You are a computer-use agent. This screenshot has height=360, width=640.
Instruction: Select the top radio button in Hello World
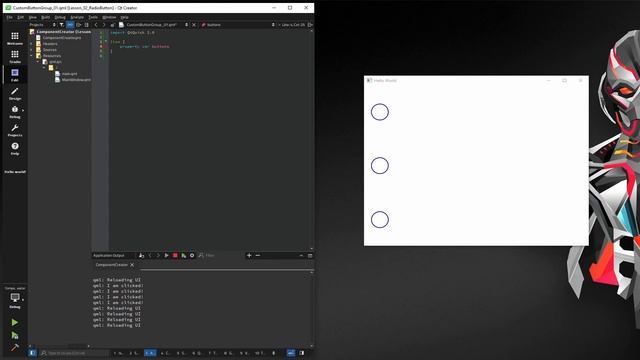[380, 112]
